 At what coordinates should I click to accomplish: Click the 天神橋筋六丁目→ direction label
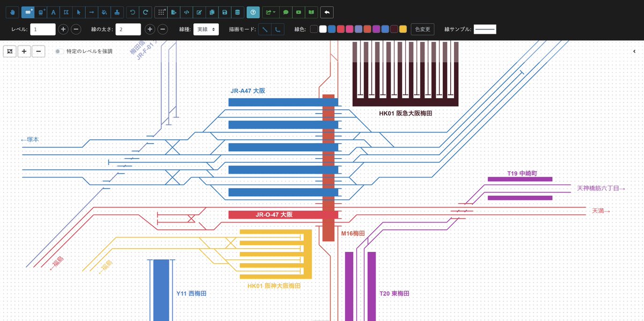[x=602, y=189]
